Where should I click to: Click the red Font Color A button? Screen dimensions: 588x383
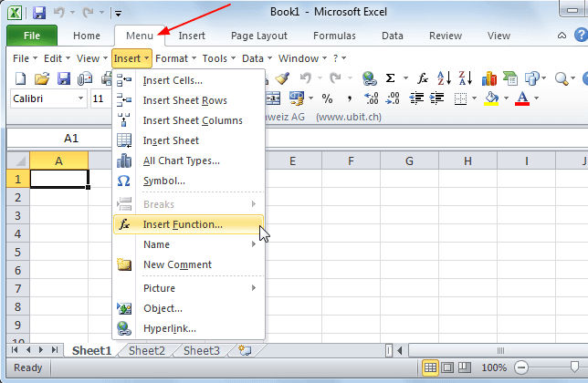[522, 98]
